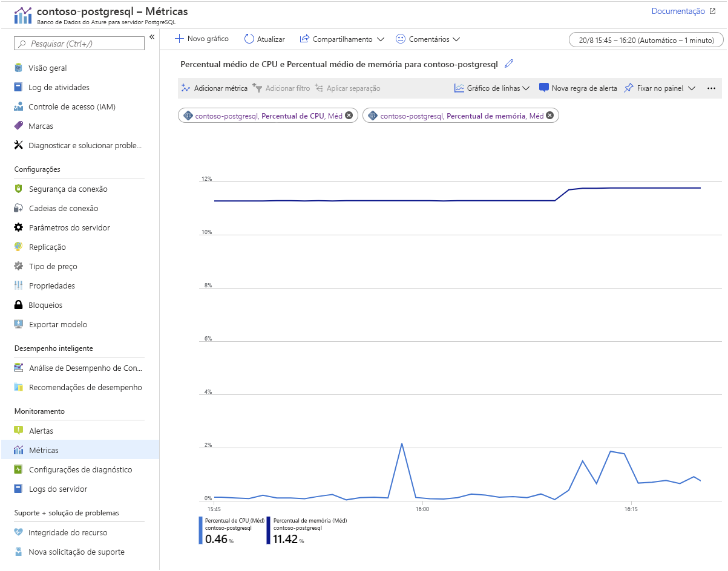Collapse the left sidebar with the chevron
Image resolution: width=728 pixels, height=571 pixels.
(x=152, y=38)
